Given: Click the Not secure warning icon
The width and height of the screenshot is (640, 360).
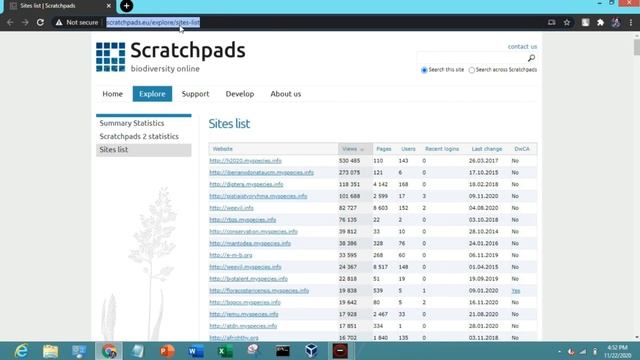Looking at the screenshot, I should (x=59, y=22).
